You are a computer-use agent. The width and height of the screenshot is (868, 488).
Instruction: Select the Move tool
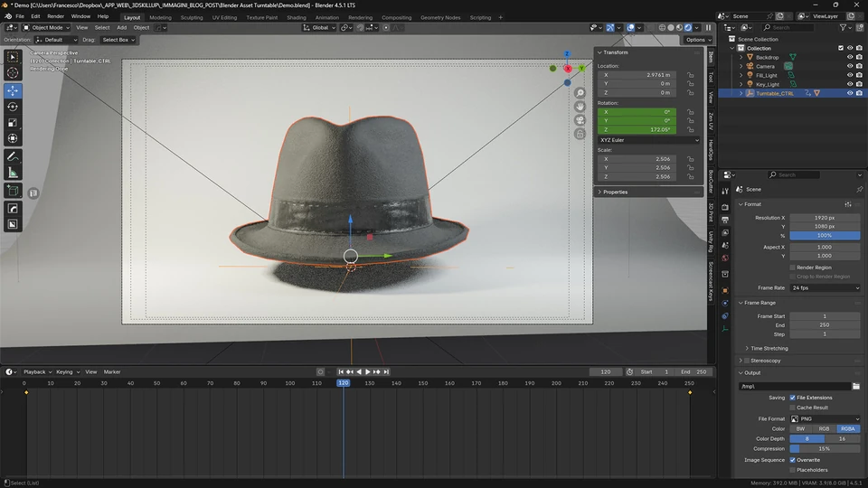tap(13, 90)
